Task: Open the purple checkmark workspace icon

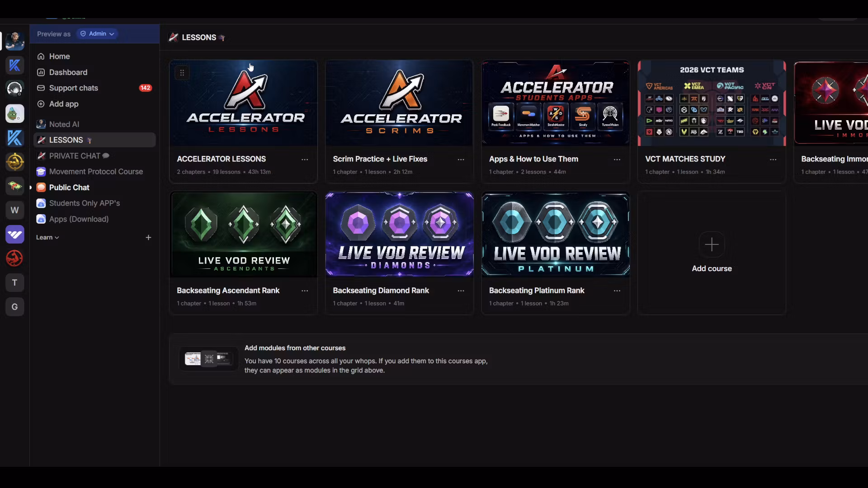Action: [14, 235]
